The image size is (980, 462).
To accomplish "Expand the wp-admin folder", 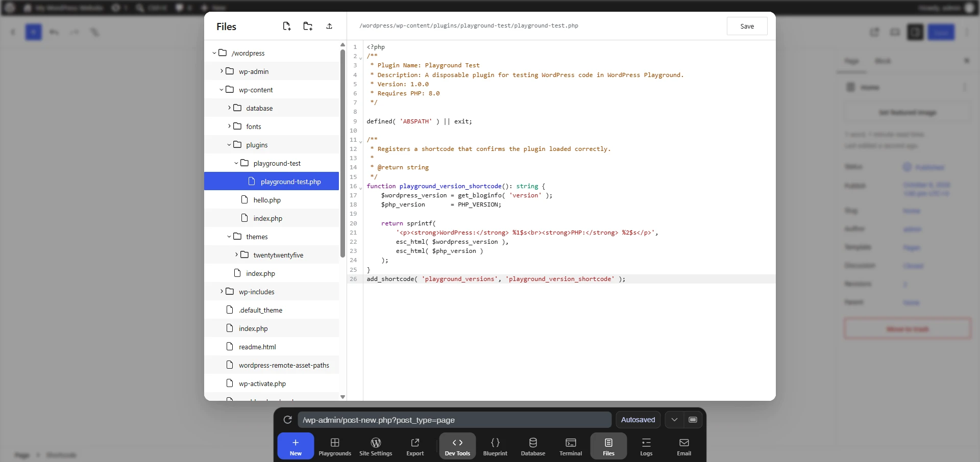I will point(222,71).
